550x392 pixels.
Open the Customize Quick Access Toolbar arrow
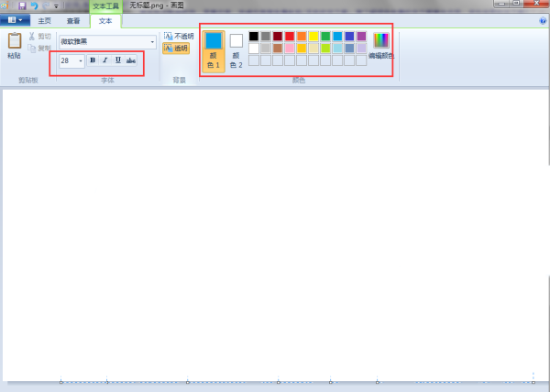[x=56, y=6]
